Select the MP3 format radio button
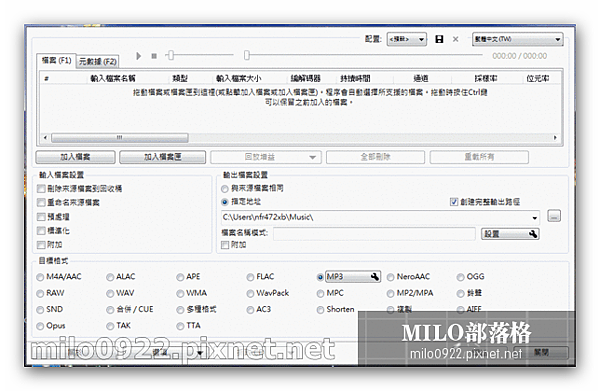The image size is (600, 391). pyautogui.click(x=320, y=277)
